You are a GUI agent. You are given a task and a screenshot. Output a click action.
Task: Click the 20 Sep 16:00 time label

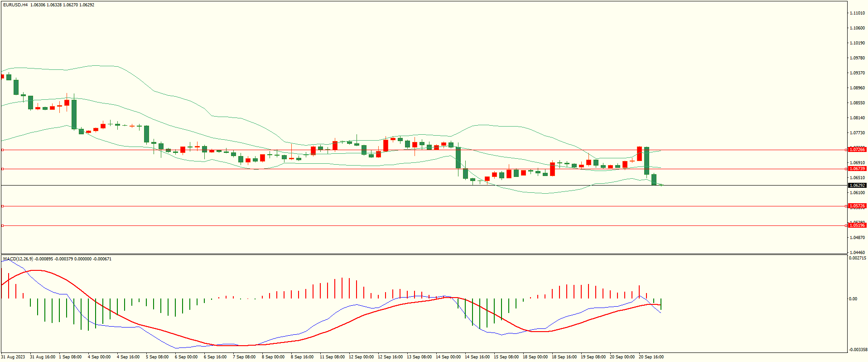pyautogui.click(x=651, y=357)
